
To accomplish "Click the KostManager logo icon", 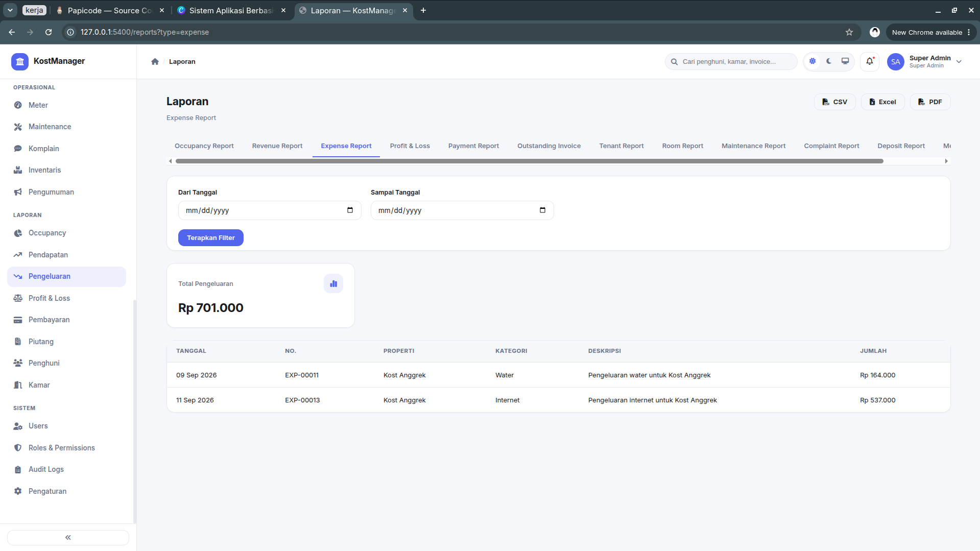I will click(20, 61).
